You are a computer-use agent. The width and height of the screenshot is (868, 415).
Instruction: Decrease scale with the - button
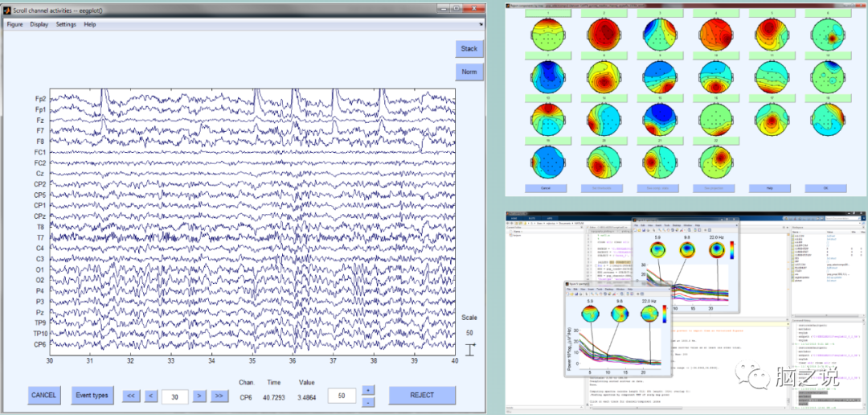click(x=368, y=401)
